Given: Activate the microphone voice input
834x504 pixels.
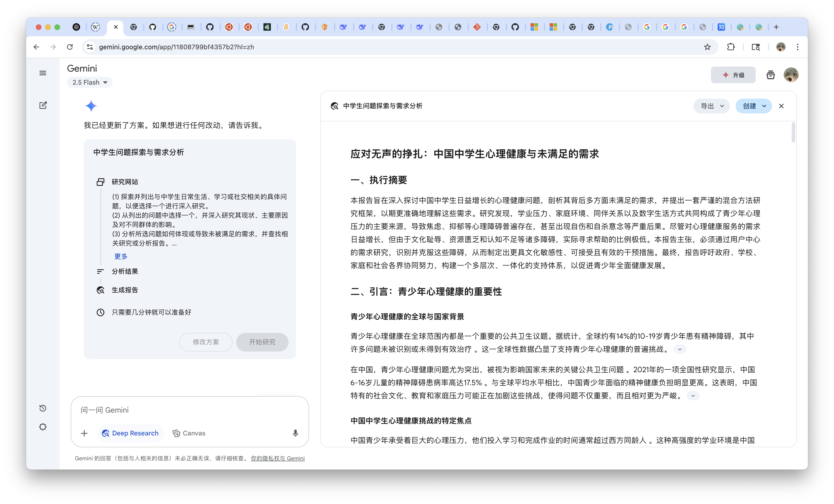Looking at the screenshot, I should 296,433.
